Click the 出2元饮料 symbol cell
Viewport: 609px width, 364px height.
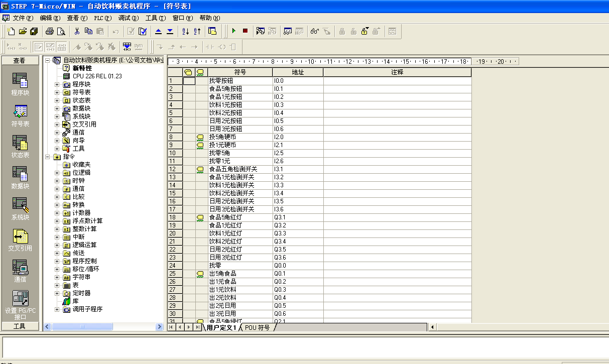coord(240,297)
